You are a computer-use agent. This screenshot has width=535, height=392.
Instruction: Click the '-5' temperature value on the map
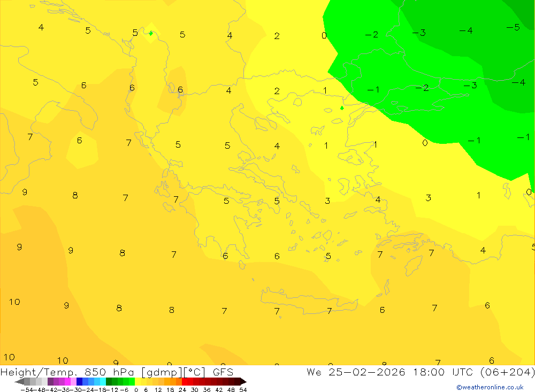click(513, 27)
